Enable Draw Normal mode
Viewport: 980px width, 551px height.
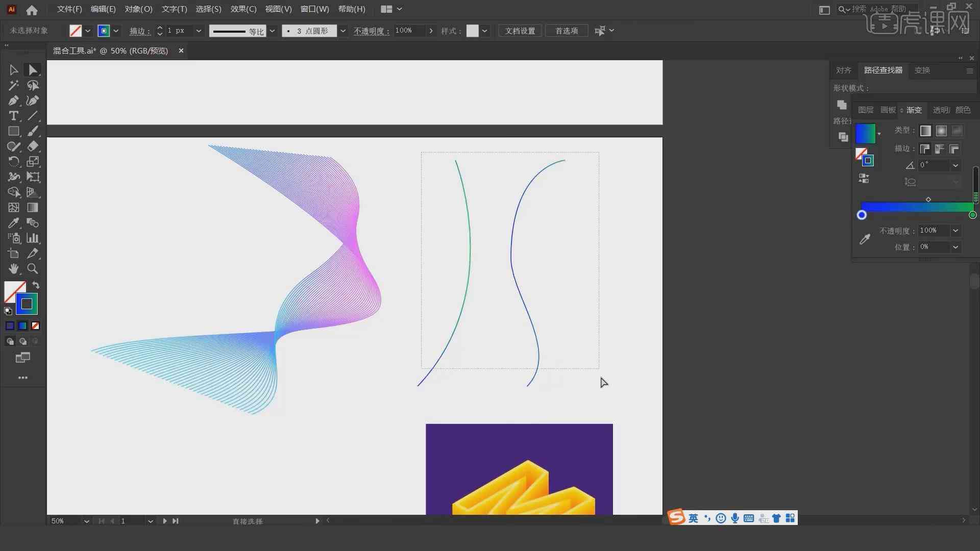[x=10, y=341]
